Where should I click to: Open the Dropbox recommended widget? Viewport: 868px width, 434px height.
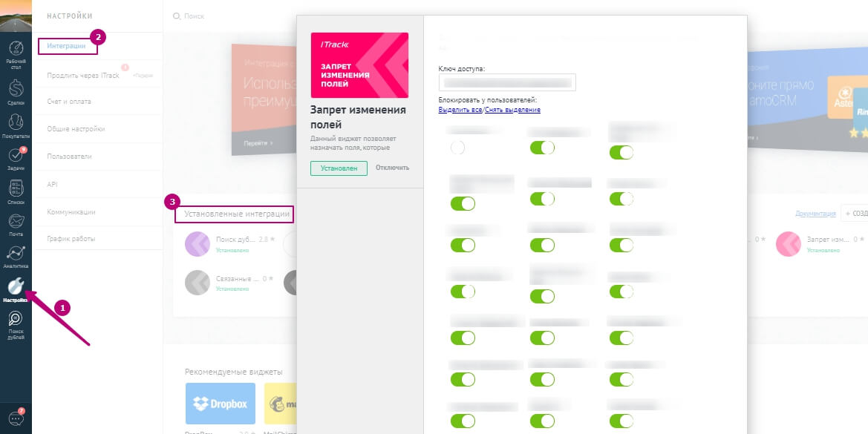pyautogui.click(x=220, y=404)
